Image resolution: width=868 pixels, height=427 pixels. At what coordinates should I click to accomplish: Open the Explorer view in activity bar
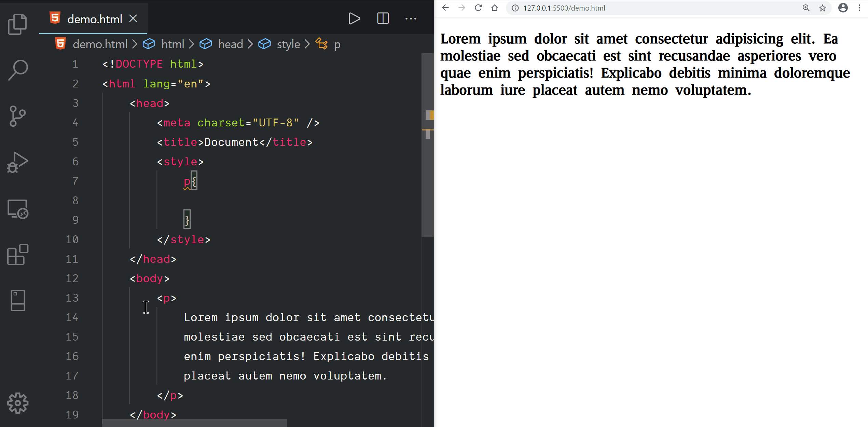coord(17,24)
